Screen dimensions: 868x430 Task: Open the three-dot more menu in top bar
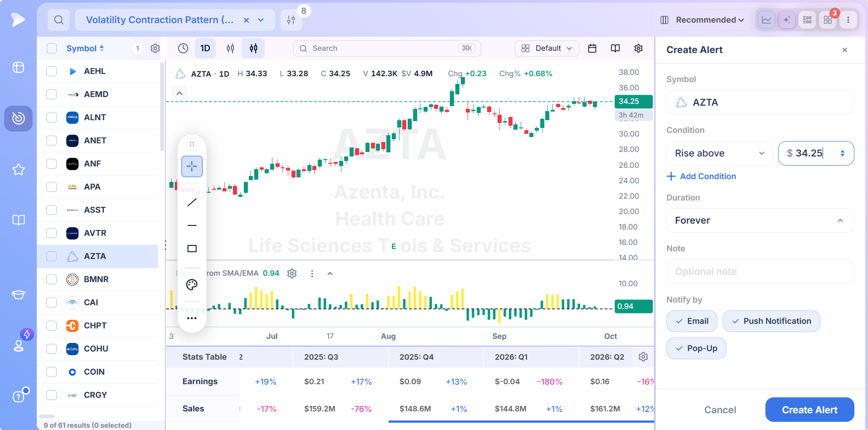pos(848,20)
